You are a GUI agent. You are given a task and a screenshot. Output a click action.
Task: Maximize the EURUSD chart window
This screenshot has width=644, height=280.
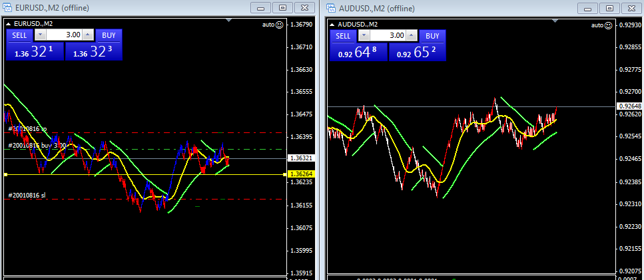pyautogui.click(x=282, y=8)
